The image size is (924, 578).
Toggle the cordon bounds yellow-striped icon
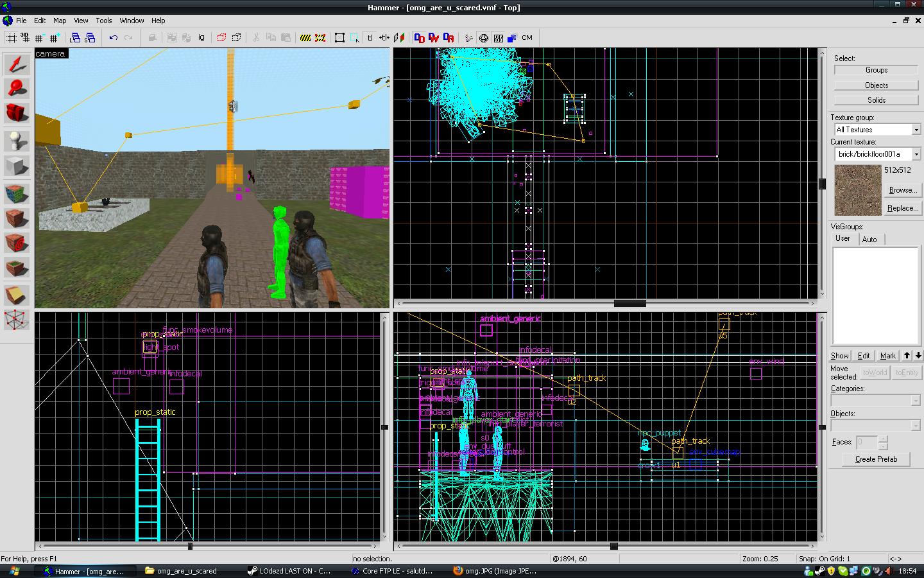pyautogui.click(x=305, y=38)
